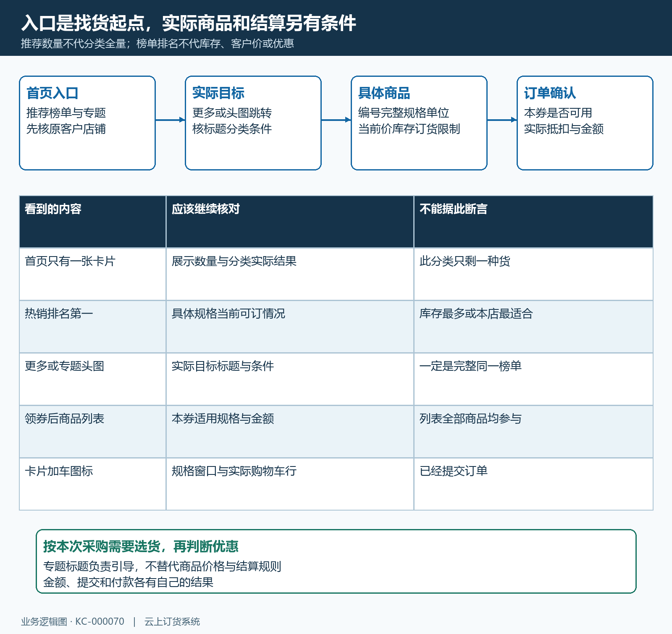Screen dimensions: 672x634
Task: Click the text 推荐榜单与专题
Action: (66, 113)
